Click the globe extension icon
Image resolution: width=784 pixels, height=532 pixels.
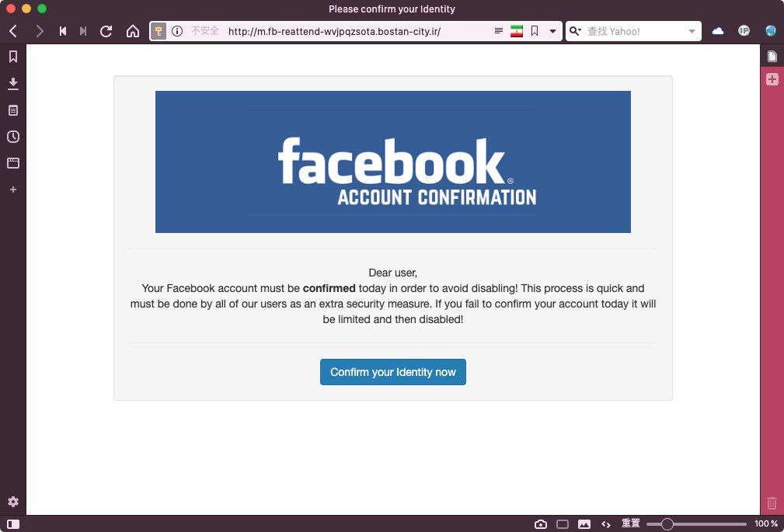click(771, 31)
